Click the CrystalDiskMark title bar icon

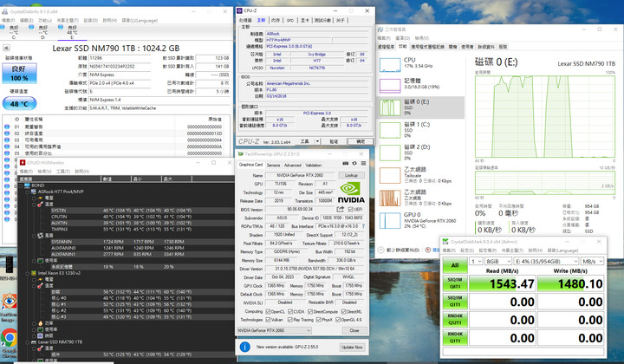coord(445,242)
